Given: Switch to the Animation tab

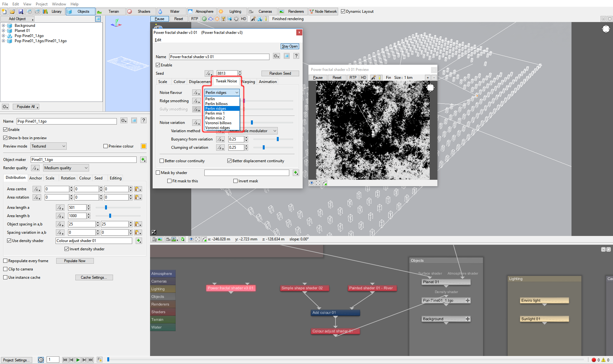Looking at the screenshot, I should (268, 82).
